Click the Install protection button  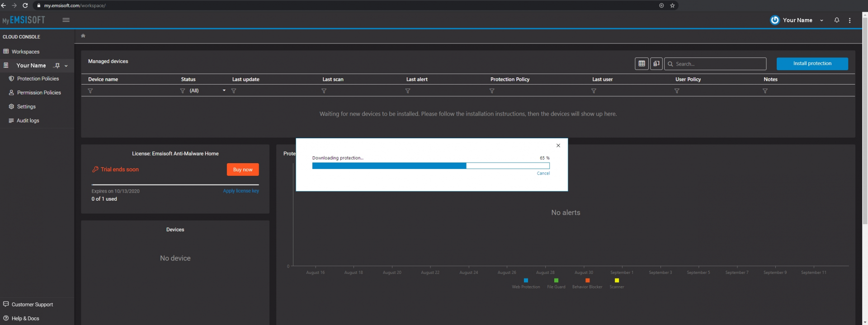point(812,64)
